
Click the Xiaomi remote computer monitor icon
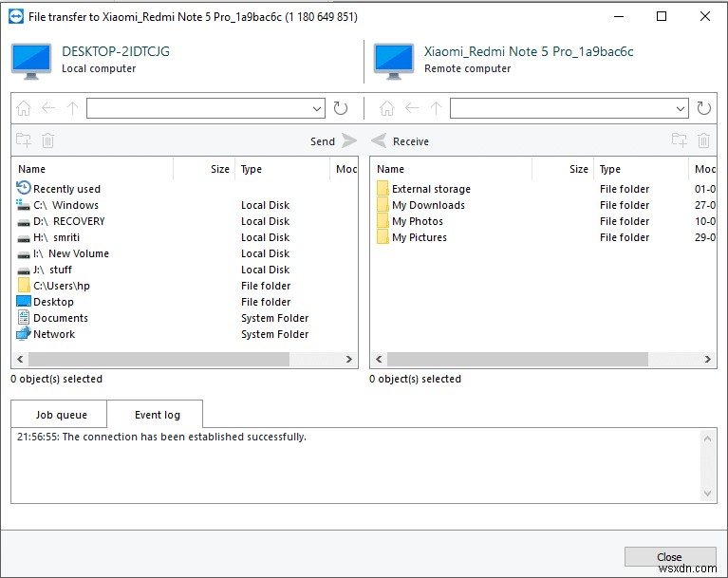[x=394, y=62]
